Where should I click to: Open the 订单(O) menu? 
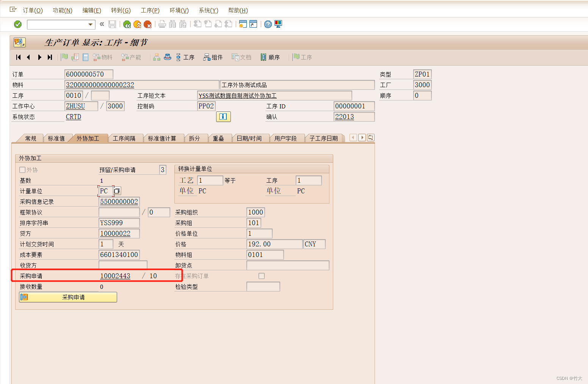tap(33, 10)
